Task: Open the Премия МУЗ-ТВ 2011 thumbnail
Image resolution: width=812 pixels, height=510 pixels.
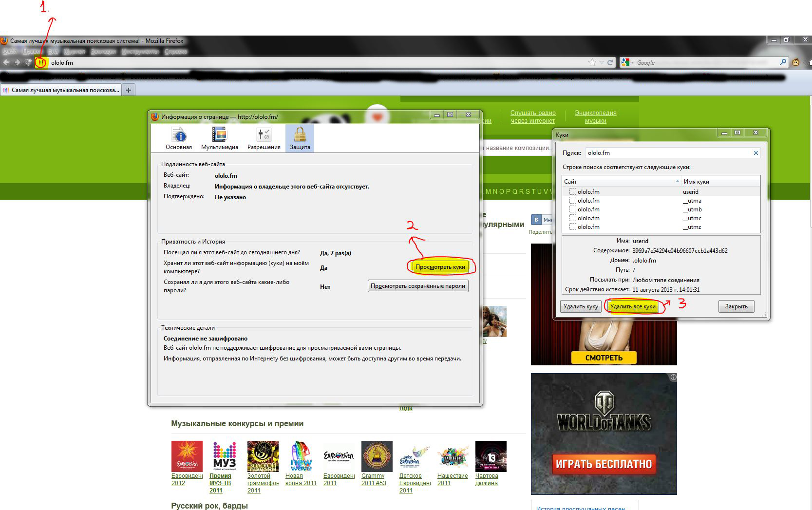Action: tap(225, 456)
